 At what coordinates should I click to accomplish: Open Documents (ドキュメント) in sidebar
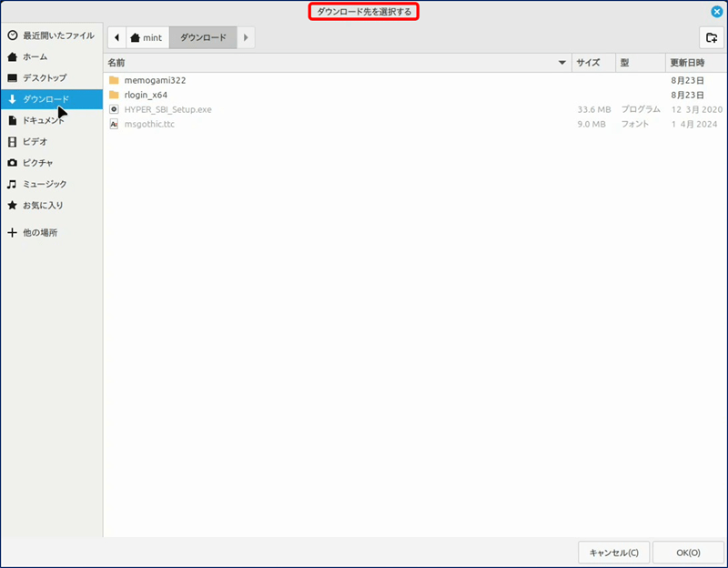(51, 120)
